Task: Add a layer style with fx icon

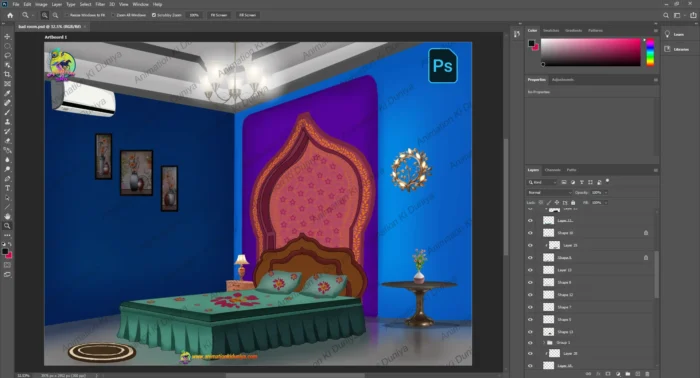Action: [598, 374]
